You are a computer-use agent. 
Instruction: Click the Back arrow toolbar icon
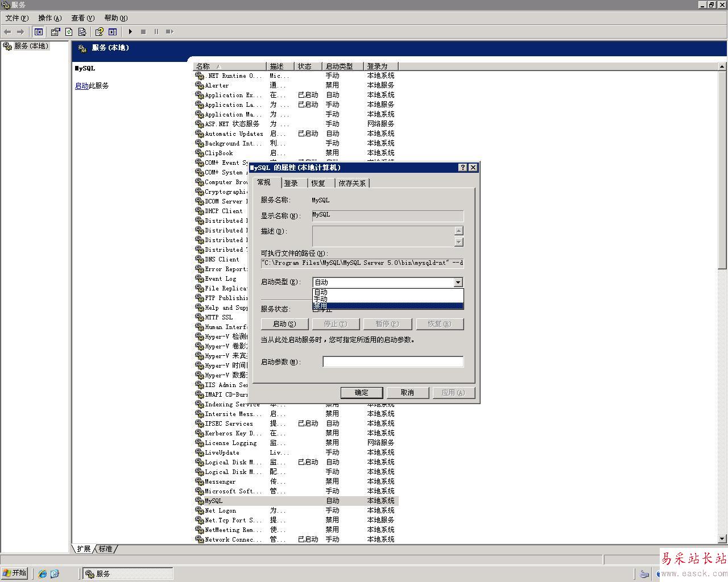point(7,32)
